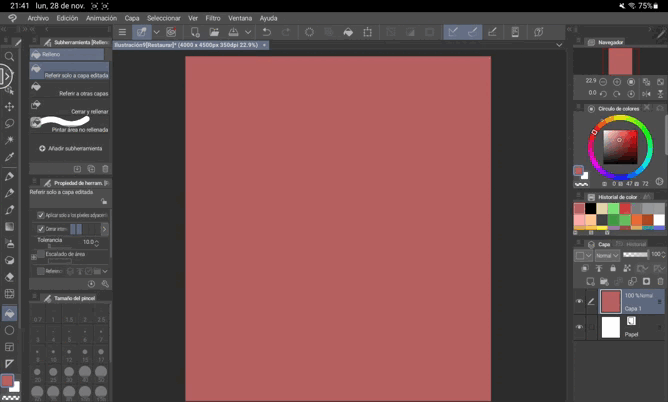Open the Tolerancia value stepper
Screen dimensions: 668x402
click(x=98, y=242)
